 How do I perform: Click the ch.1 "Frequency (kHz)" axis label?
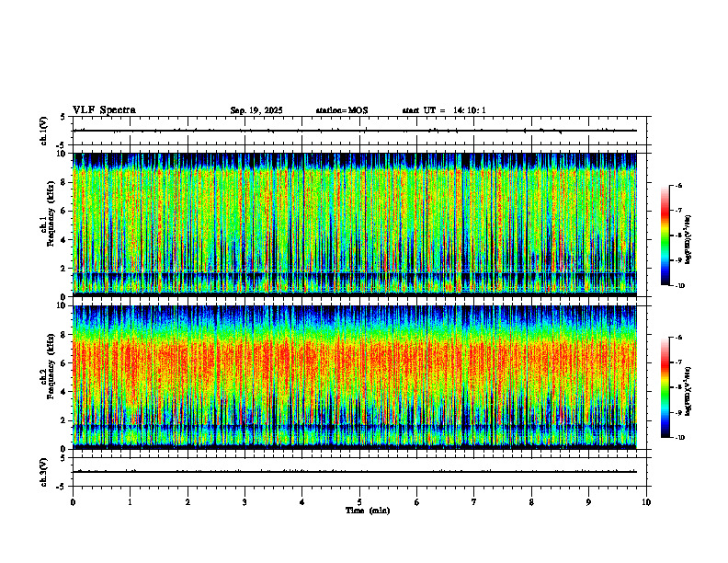pos(51,214)
